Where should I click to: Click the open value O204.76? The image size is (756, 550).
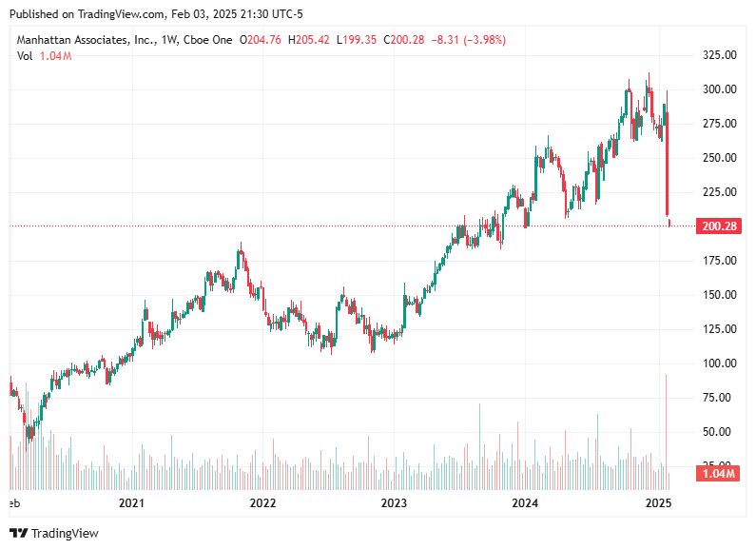pos(261,40)
